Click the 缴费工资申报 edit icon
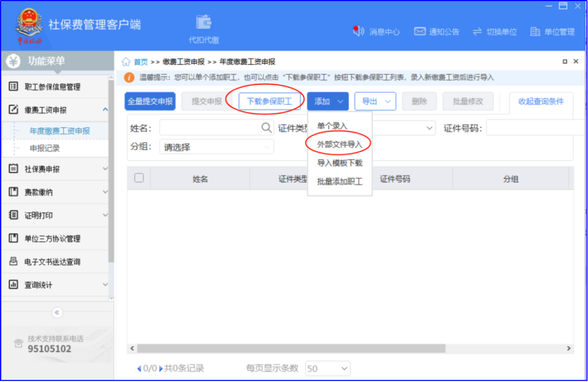Image resolution: width=588 pixels, height=382 pixels. pos(13,109)
